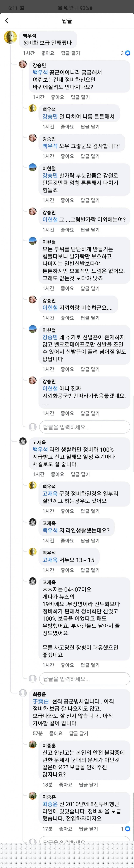Viewport: 134px width, 868px height.
Task: Tap the reply input under 강승민's thread
Action: [84, 427]
